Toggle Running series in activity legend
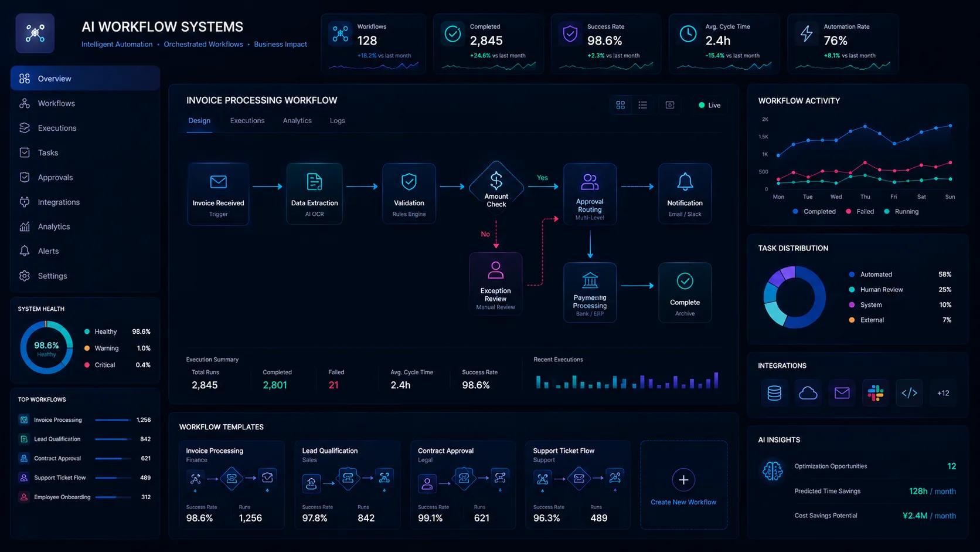 pos(901,212)
